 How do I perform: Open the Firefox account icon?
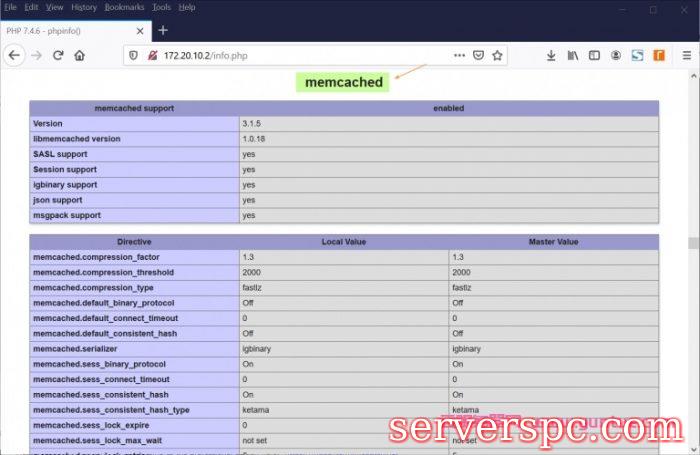616,55
